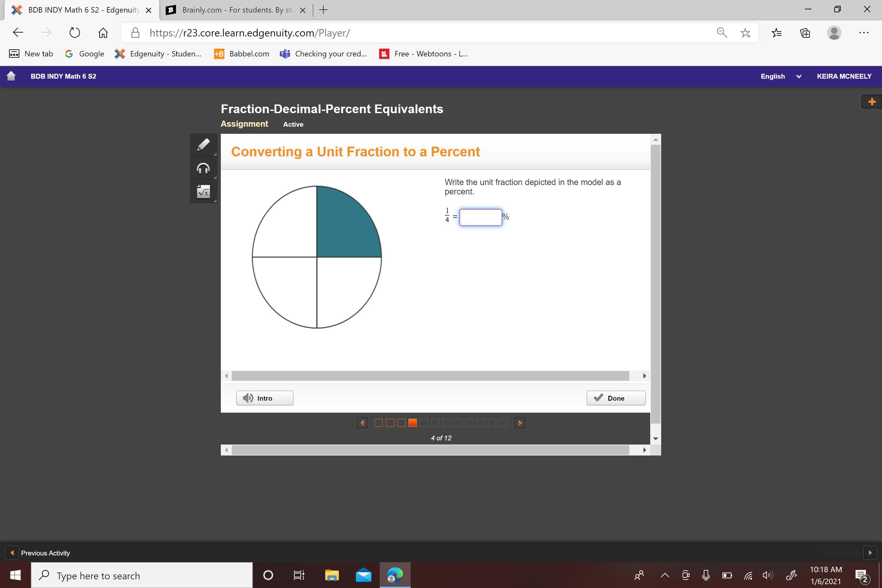Open the pencil highlighter tool
The width and height of the screenshot is (882, 588).
pyautogui.click(x=203, y=145)
